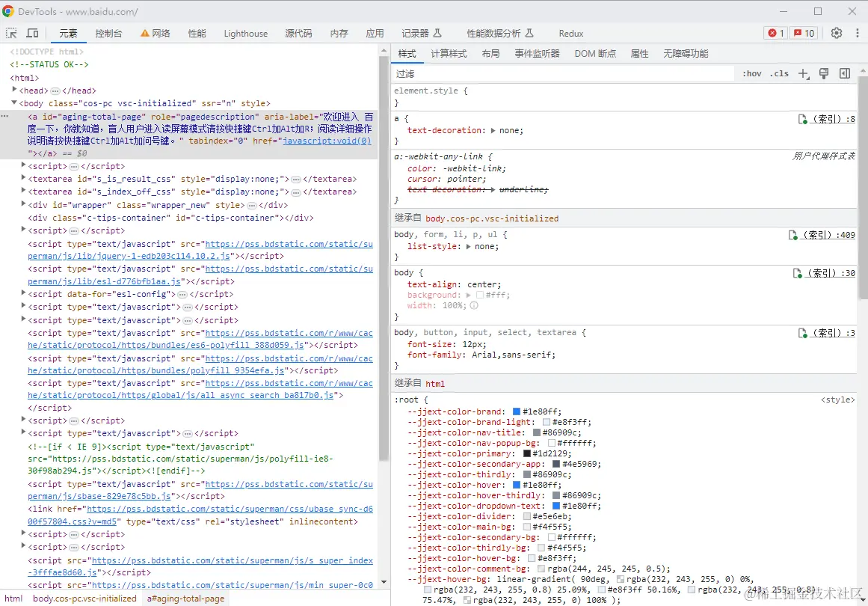This screenshot has width=868, height=606.
Task: Expand the textarea s_is_result_css node
Action: click(23, 178)
